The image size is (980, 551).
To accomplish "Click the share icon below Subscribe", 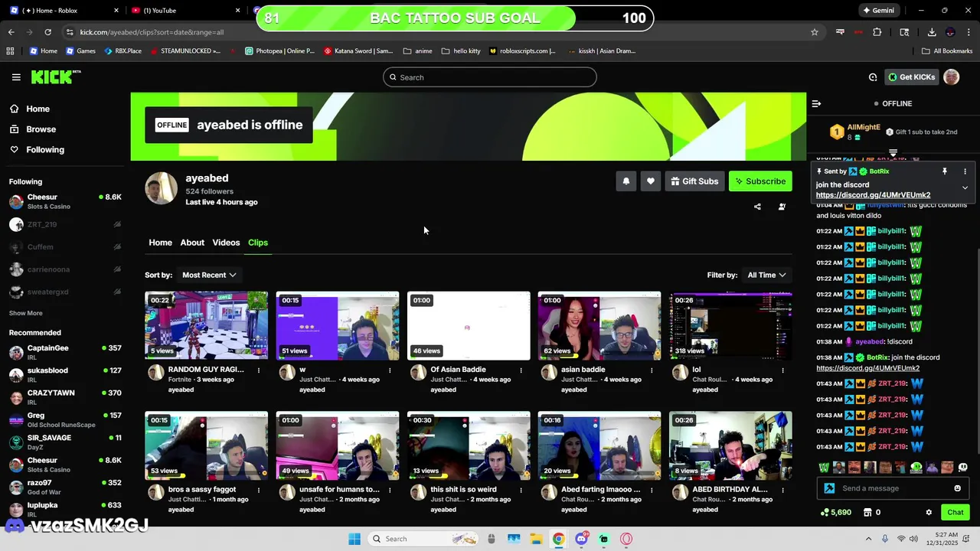I will (x=757, y=207).
